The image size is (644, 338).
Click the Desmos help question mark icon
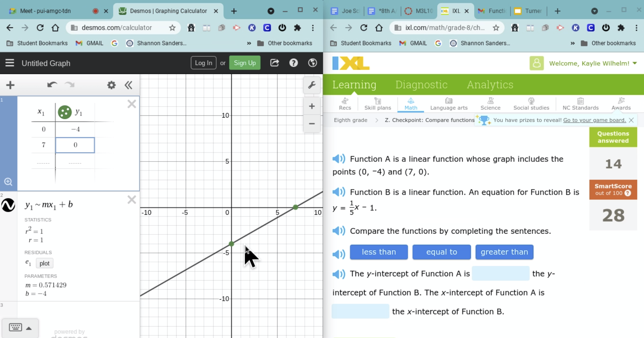[293, 63]
